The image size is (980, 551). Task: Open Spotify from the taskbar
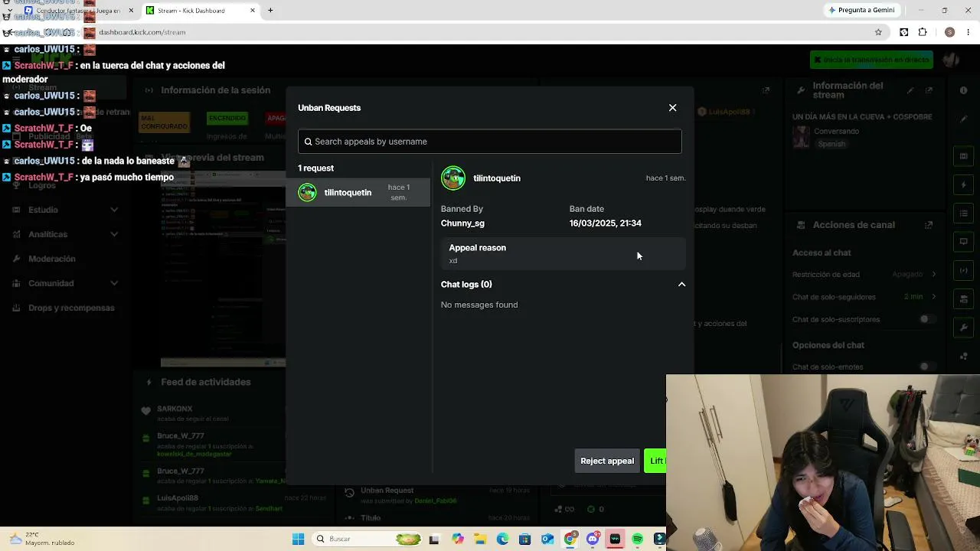pos(637,539)
